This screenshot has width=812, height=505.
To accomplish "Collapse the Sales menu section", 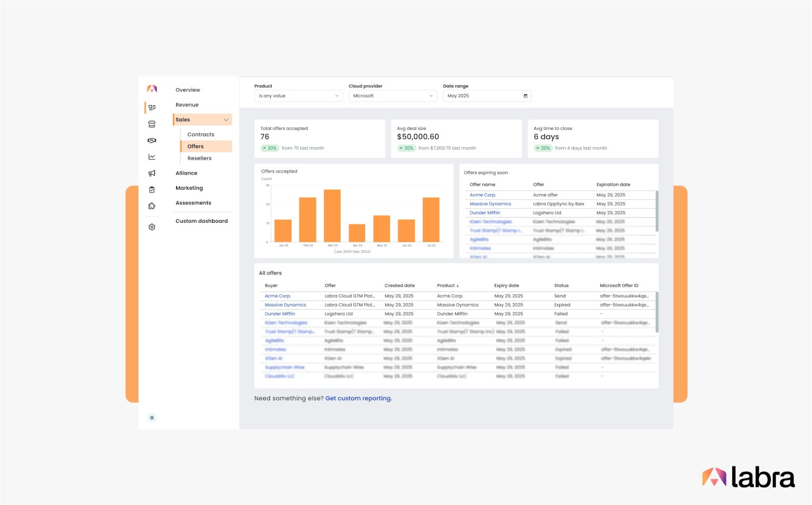I will [x=226, y=120].
